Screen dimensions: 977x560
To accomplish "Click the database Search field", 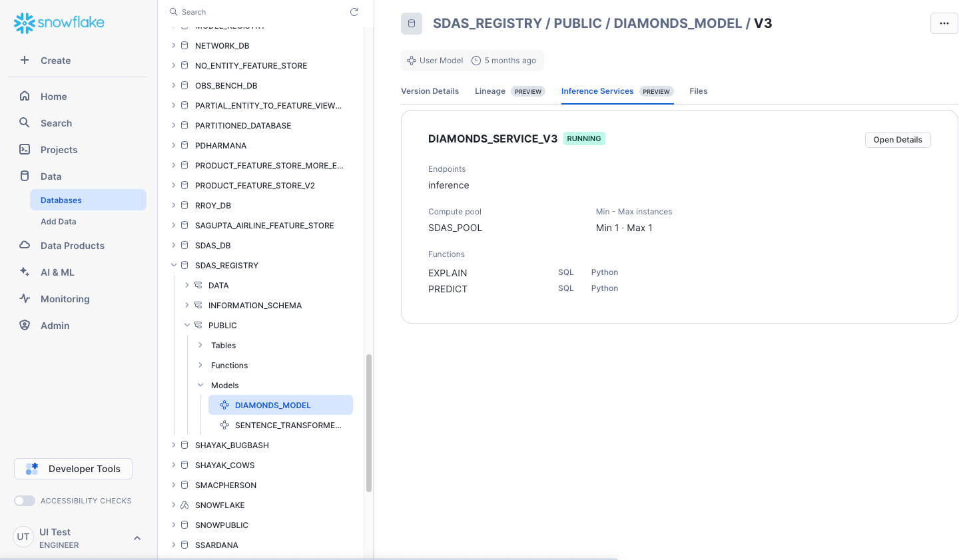I will tap(260, 12).
